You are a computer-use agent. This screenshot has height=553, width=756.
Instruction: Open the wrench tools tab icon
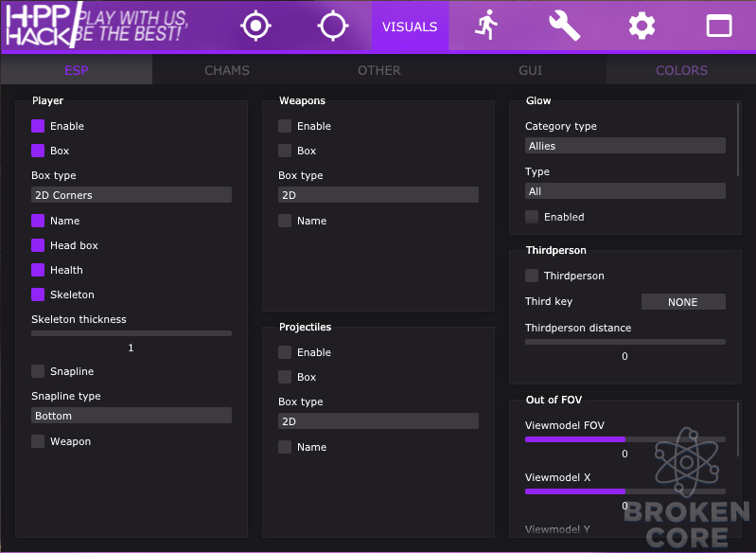click(564, 26)
